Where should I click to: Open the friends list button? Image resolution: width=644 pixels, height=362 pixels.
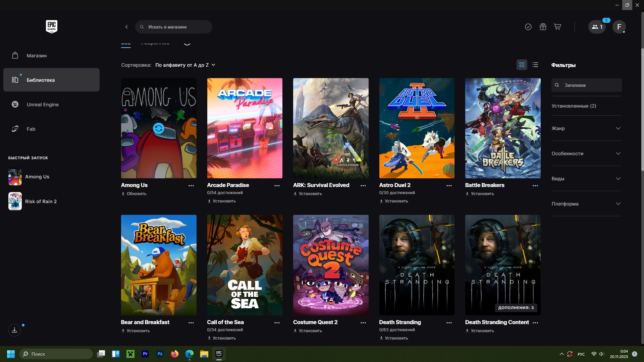pos(597,27)
